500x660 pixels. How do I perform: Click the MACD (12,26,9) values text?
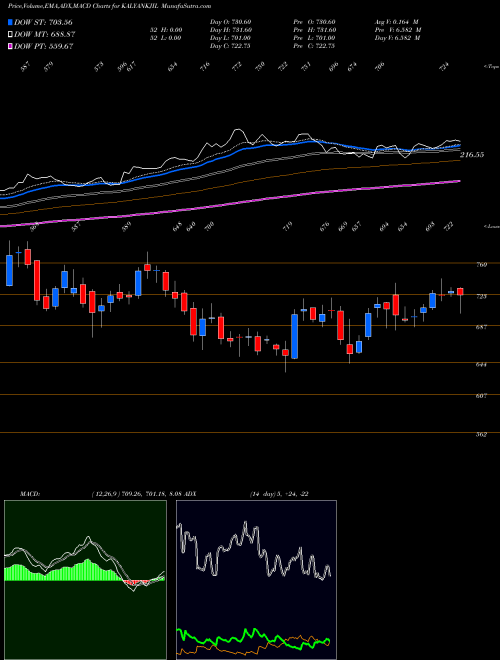pos(136,494)
